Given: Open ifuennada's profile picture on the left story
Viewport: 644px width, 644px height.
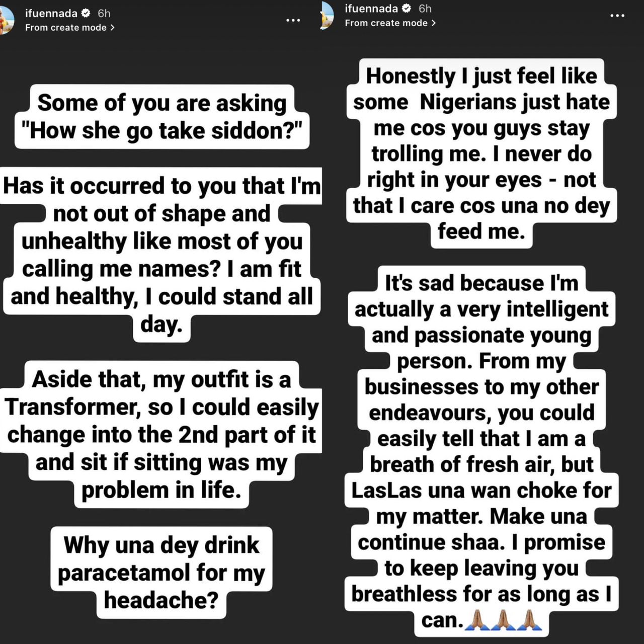Looking at the screenshot, I should coord(6,20).
